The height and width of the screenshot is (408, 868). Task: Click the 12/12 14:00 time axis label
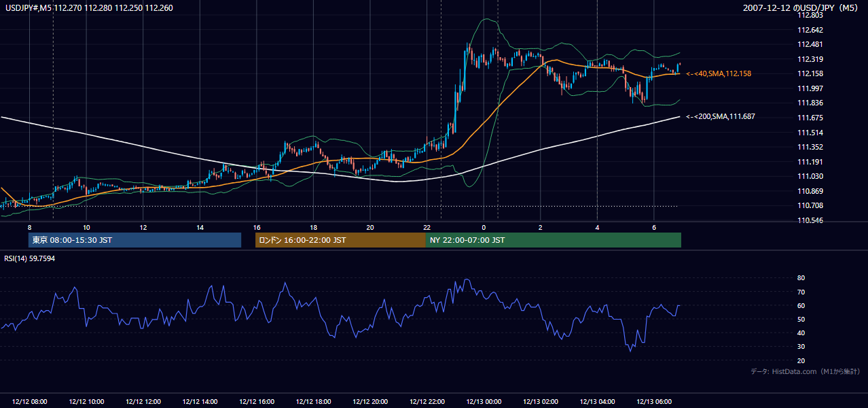[x=200, y=402]
